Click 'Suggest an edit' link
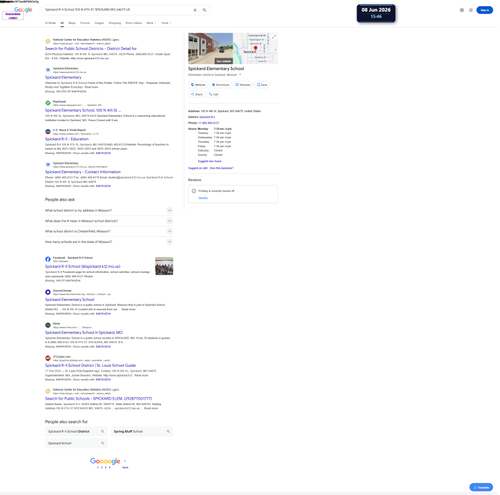Viewport: 500px width, 495px height. coord(198,168)
